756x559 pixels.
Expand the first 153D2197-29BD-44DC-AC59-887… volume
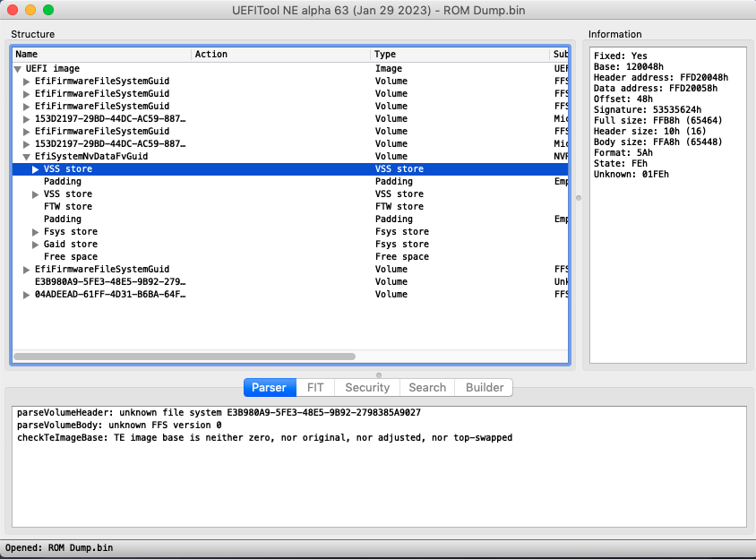click(27, 119)
